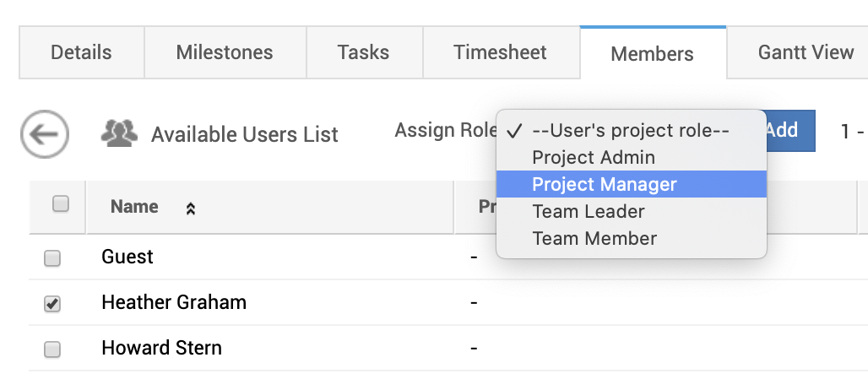Click the back arrow icon
The image size is (868, 390).
(45, 133)
